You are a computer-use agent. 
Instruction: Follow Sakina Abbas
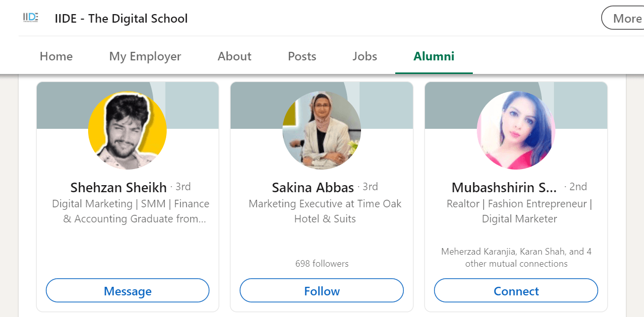tap(322, 291)
